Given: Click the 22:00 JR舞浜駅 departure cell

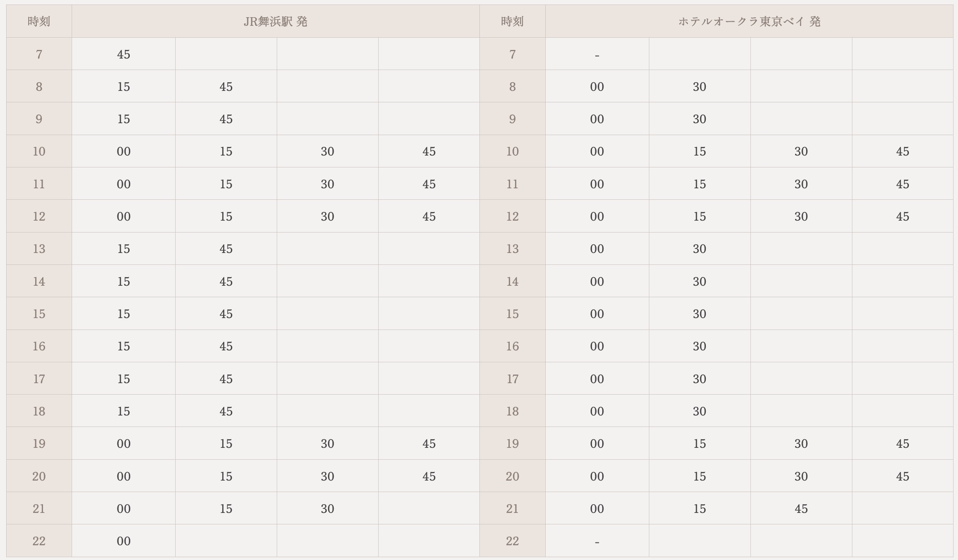Looking at the screenshot, I should (x=124, y=541).
